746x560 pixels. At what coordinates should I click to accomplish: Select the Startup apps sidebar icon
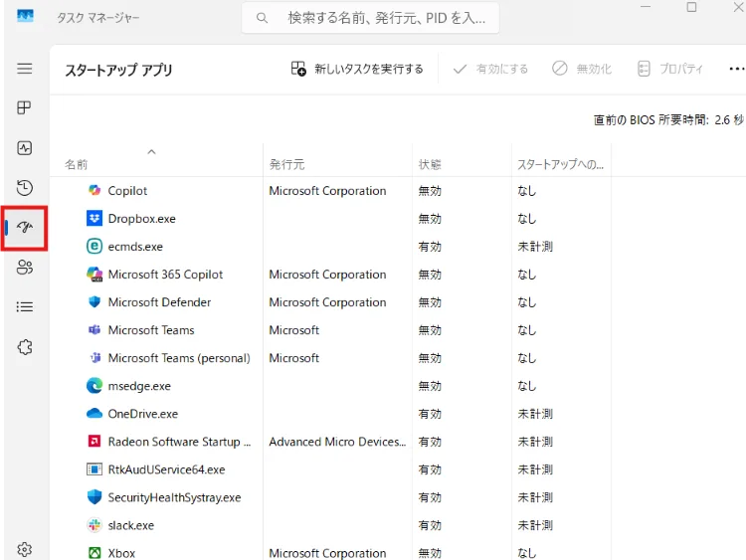[x=25, y=228]
